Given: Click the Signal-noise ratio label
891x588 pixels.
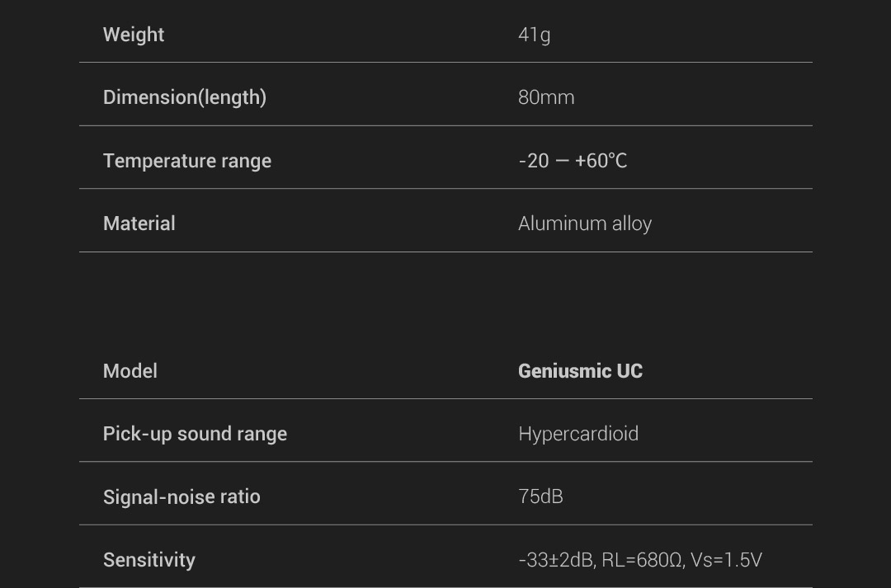Looking at the screenshot, I should point(181,497).
